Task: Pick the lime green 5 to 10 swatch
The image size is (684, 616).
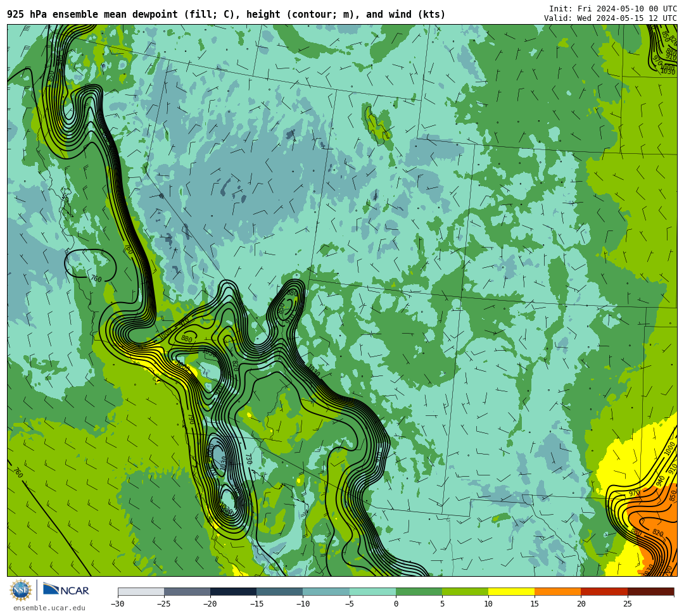Action: [x=465, y=591]
